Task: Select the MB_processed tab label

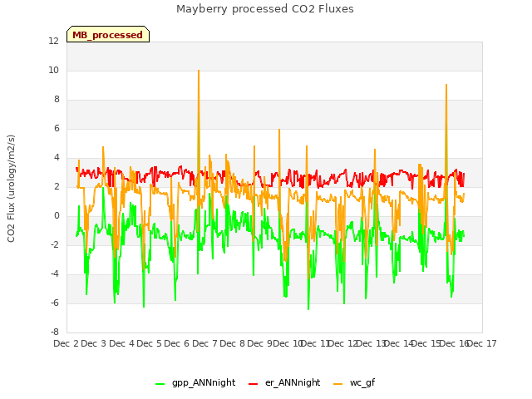Action: pos(107,35)
